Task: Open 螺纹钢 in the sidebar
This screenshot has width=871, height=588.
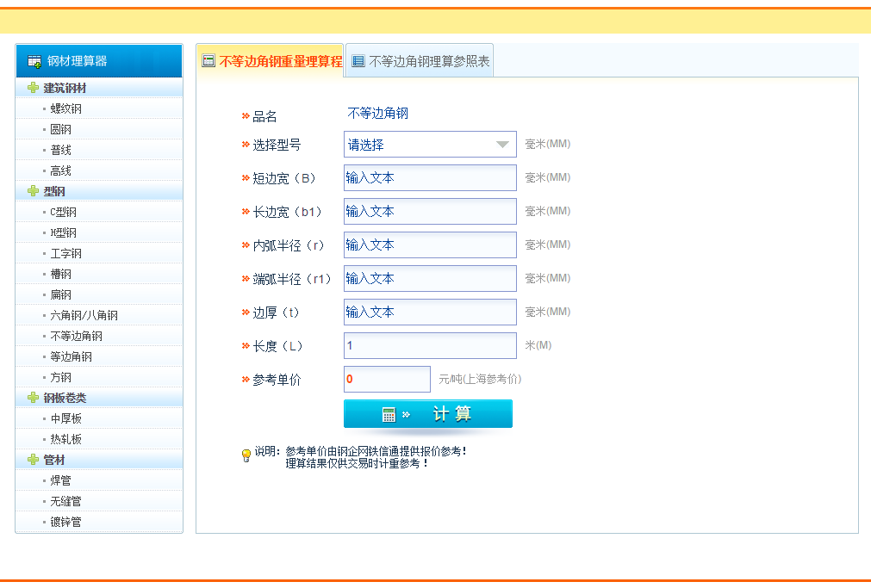Action: coord(66,108)
